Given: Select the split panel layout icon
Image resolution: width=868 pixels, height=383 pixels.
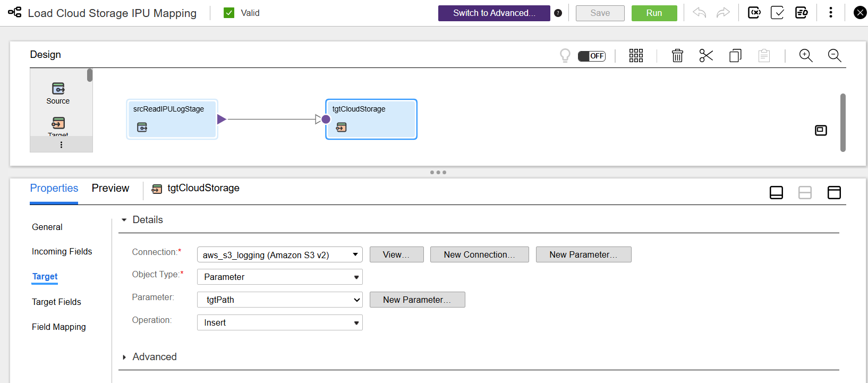Looking at the screenshot, I should [805, 192].
